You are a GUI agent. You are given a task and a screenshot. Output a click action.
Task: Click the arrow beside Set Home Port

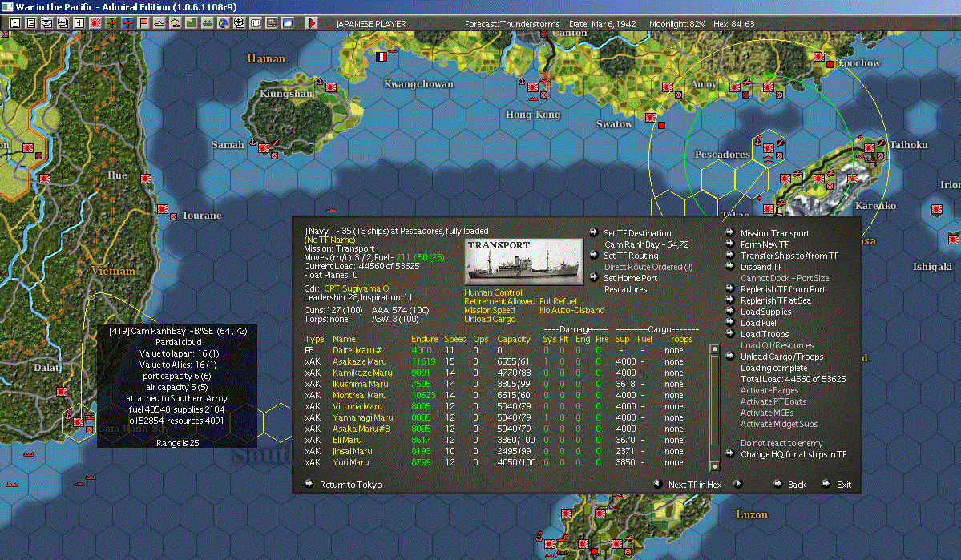pyautogui.click(x=594, y=277)
